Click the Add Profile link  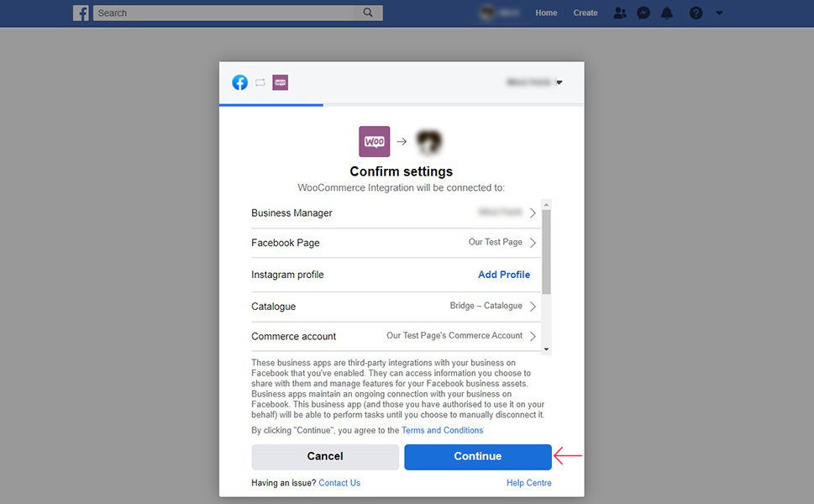coord(503,275)
